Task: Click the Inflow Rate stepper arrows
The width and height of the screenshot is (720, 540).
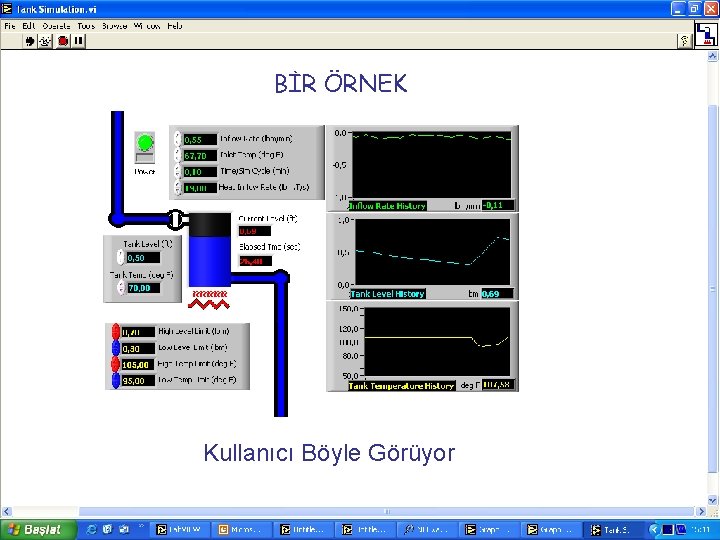Action: [x=178, y=139]
